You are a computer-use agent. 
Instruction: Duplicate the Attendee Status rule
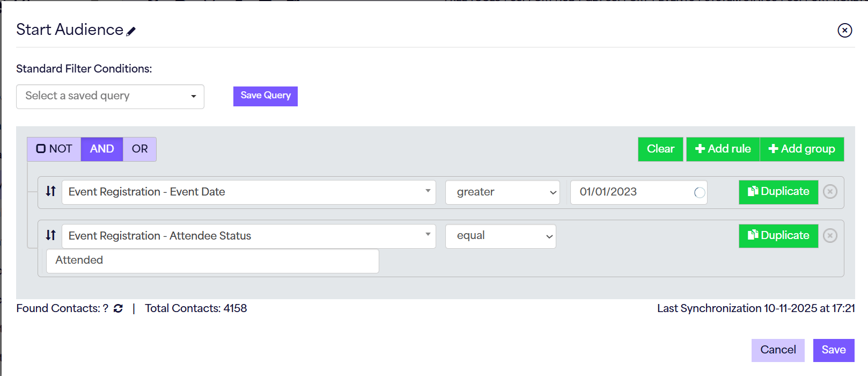[x=778, y=236]
